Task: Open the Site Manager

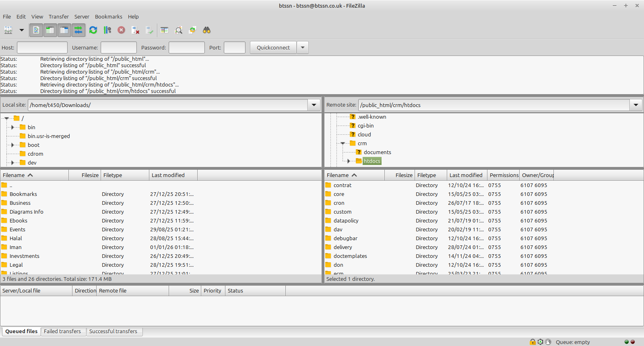Action: [8, 30]
